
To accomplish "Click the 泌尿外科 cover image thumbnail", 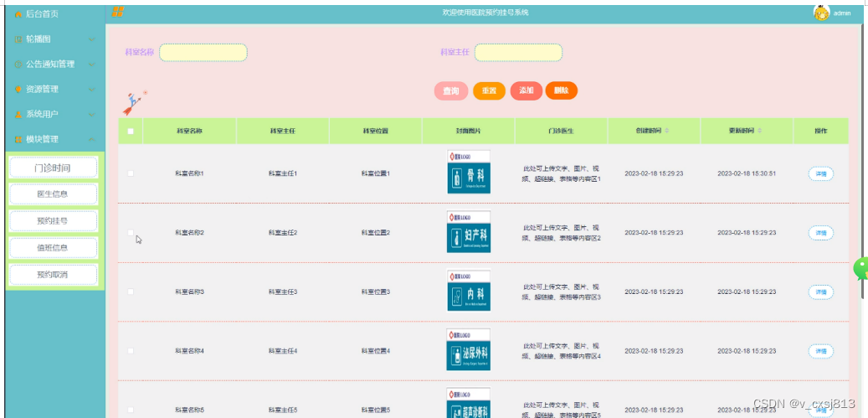I will [x=469, y=350].
